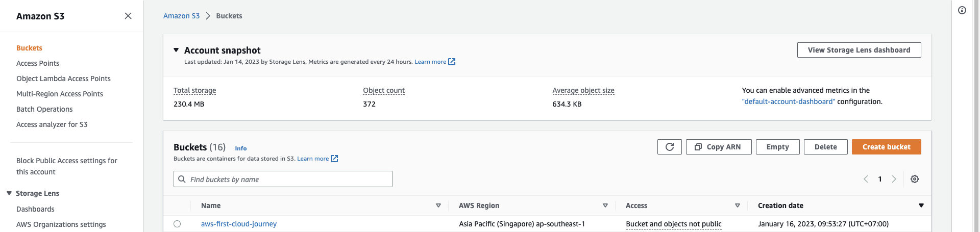Viewport: 980px width, 232px height.
Task: Open Buckets in the side navigation
Action: point(29,48)
